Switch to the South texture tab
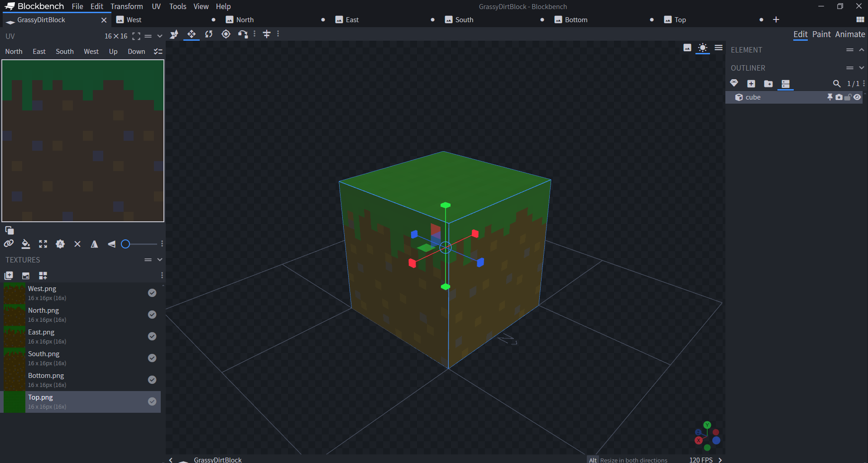Viewport: 868px width, 463px height. click(x=464, y=20)
